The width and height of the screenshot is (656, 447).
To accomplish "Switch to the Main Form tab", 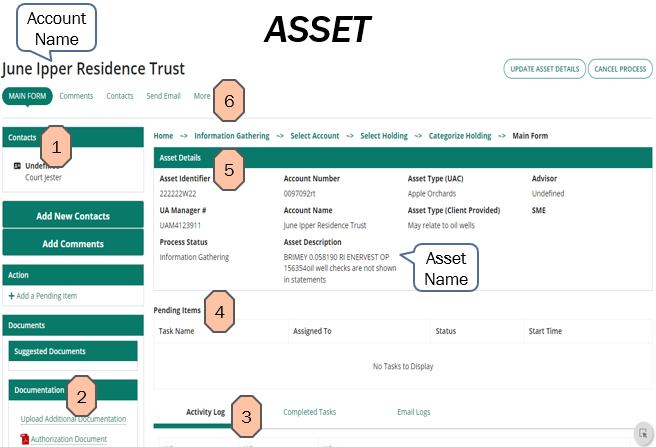I will pyautogui.click(x=27, y=96).
